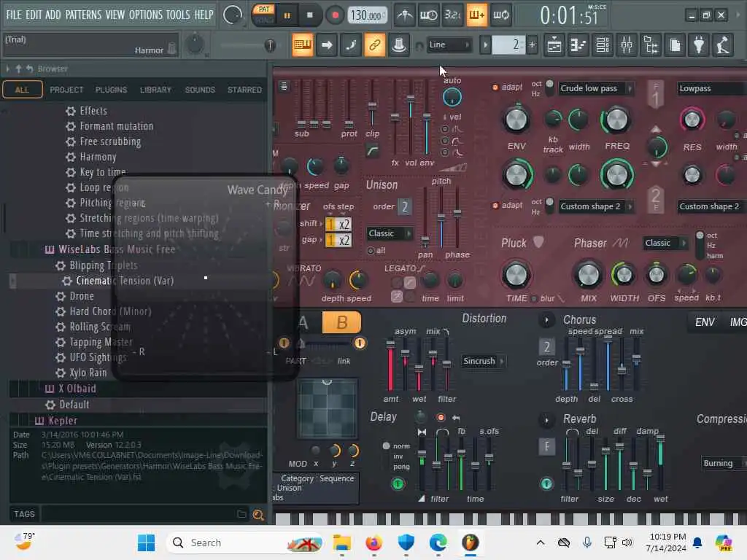Click the metronome icon
747x560 pixels.
point(405,15)
